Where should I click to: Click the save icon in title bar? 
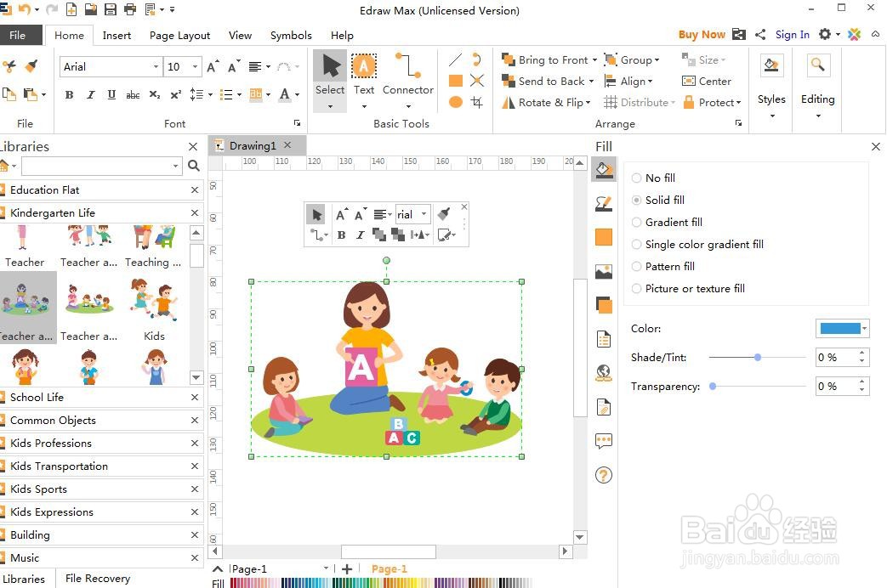click(111, 9)
